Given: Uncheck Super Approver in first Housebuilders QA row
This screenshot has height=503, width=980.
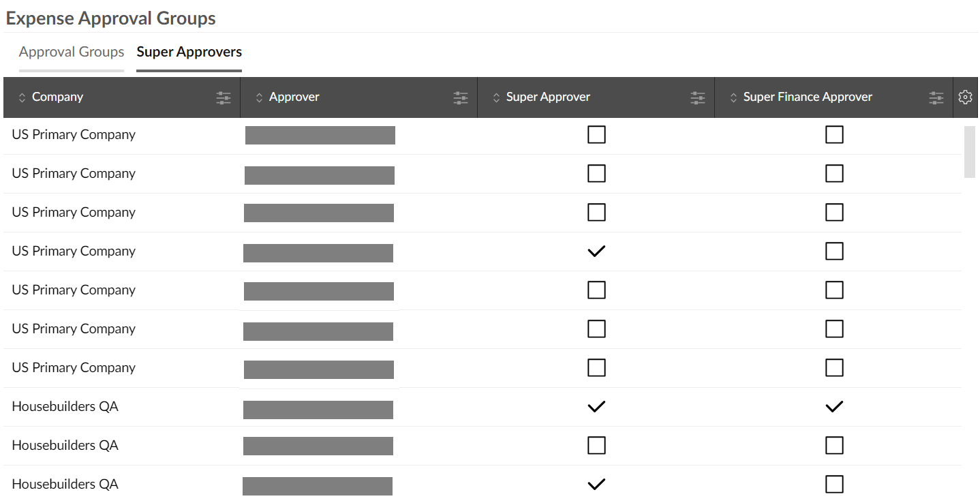Looking at the screenshot, I should pos(596,407).
